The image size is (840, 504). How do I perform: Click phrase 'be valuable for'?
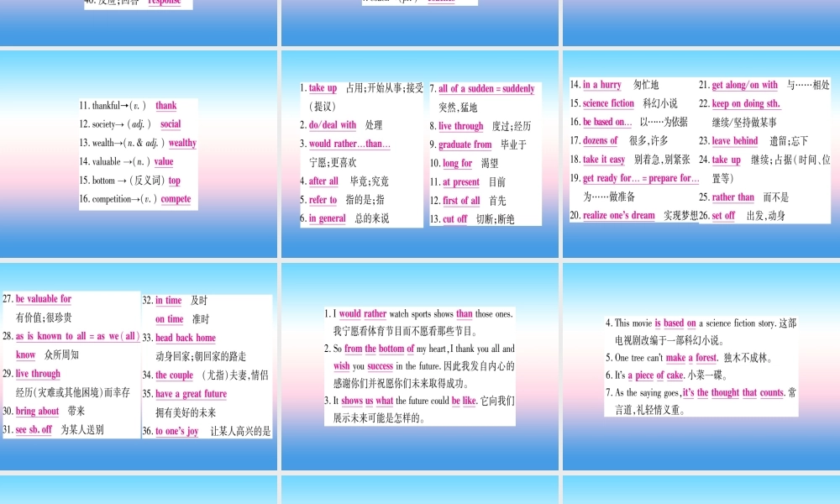click(44, 299)
